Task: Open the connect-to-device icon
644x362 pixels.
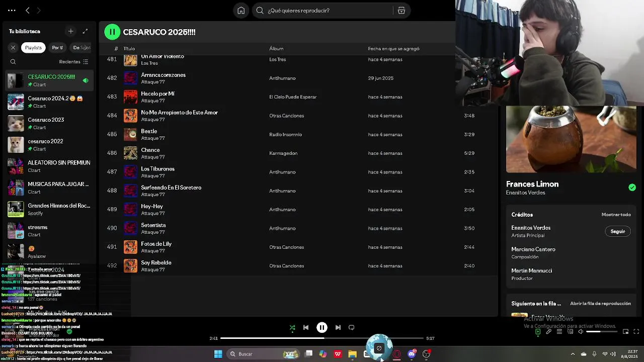Action: (x=570, y=332)
